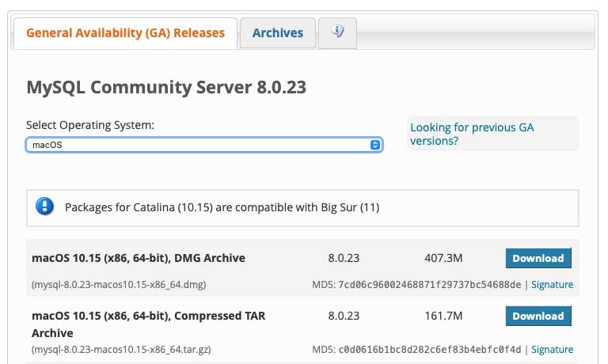Screen dimensions: 608x364
Task: Click the 407.3M file size value
Action: (x=443, y=258)
